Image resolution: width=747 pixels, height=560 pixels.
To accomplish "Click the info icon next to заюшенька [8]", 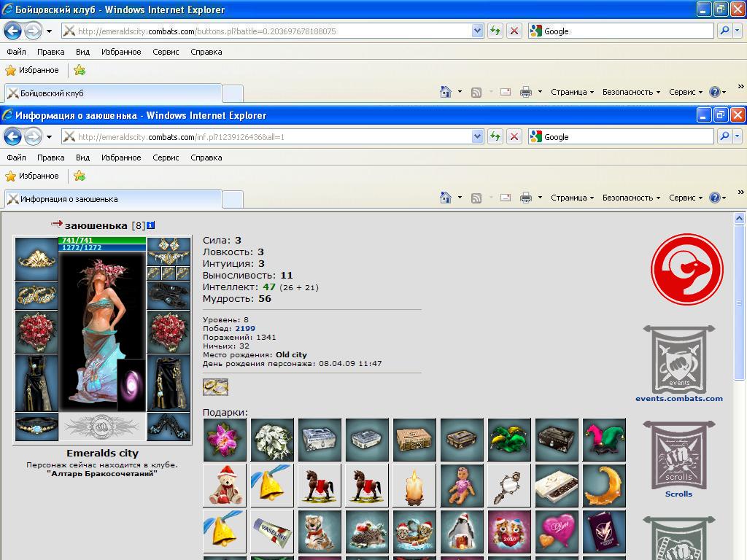I will 150,225.
